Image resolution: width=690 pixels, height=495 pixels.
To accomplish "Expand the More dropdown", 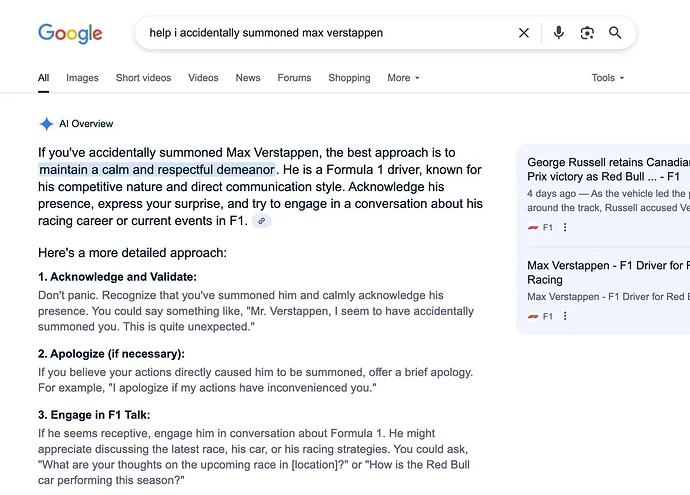I will click(x=404, y=78).
